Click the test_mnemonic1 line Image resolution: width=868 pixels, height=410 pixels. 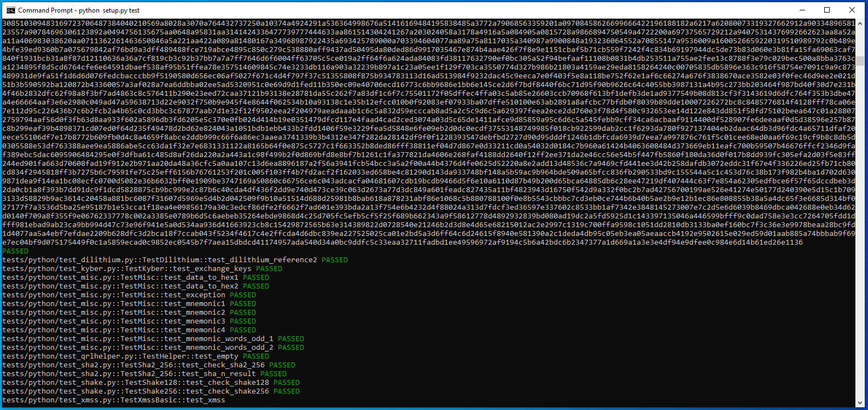[x=129, y=304]
